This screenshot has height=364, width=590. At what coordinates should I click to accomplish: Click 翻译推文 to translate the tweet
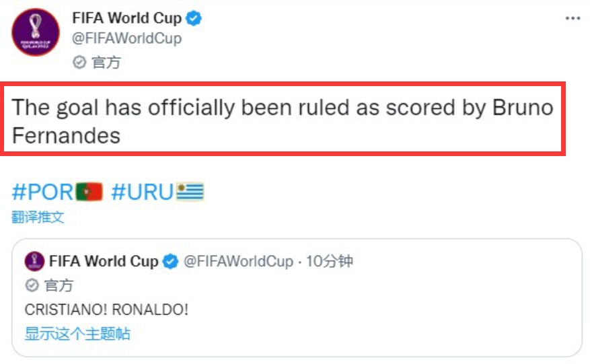click(38, 217)
